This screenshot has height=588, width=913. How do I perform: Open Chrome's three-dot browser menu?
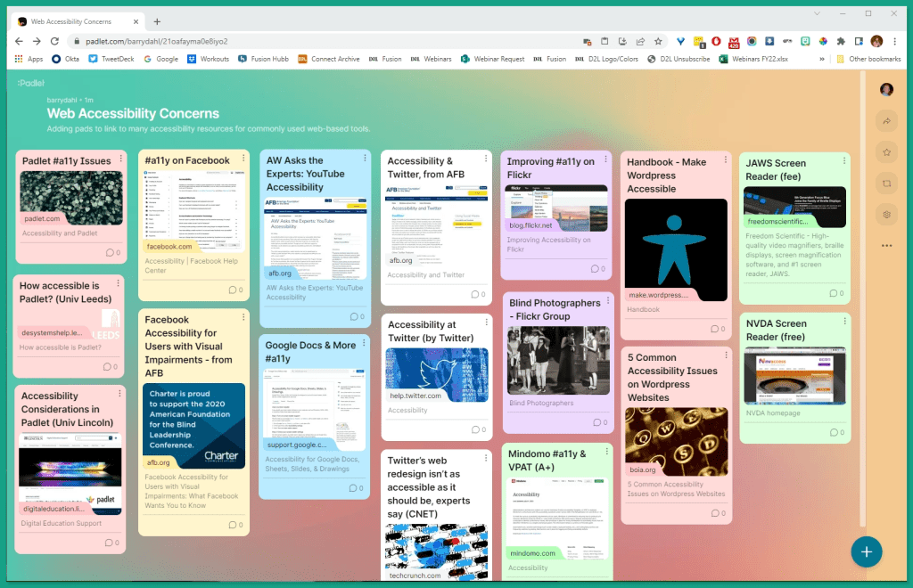click(x=894, y=41)
